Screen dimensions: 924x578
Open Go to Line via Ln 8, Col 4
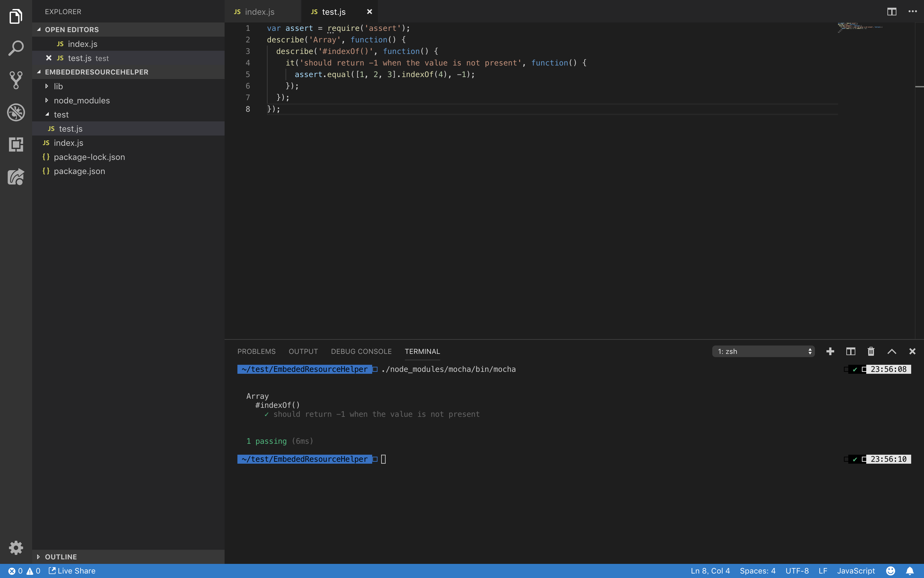point(710,571)
